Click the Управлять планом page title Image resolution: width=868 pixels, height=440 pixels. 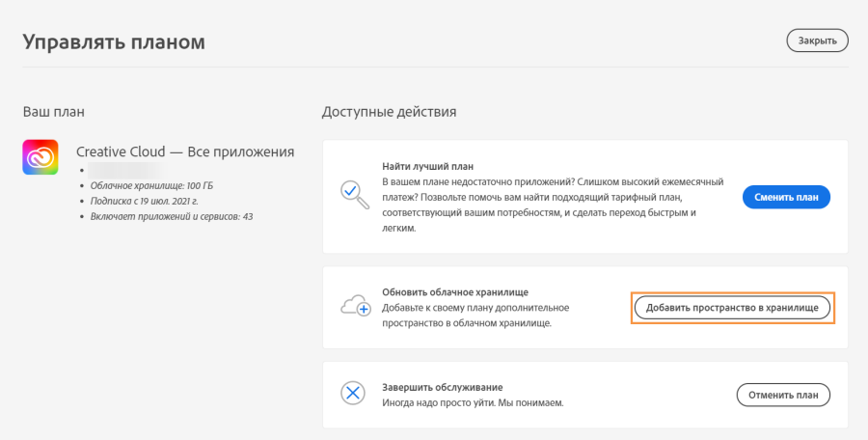(x=114, y=41)
